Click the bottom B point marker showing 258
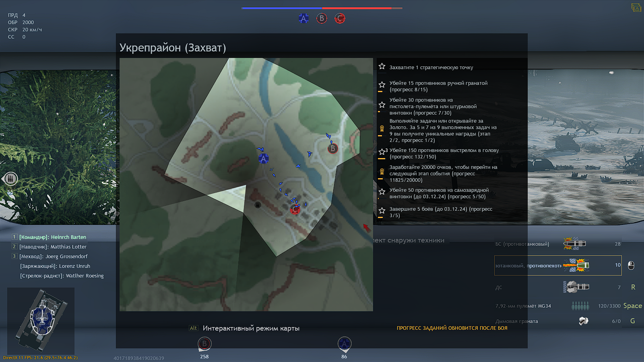644x362 pixels. pyautogui.click(x=204, y=344)
